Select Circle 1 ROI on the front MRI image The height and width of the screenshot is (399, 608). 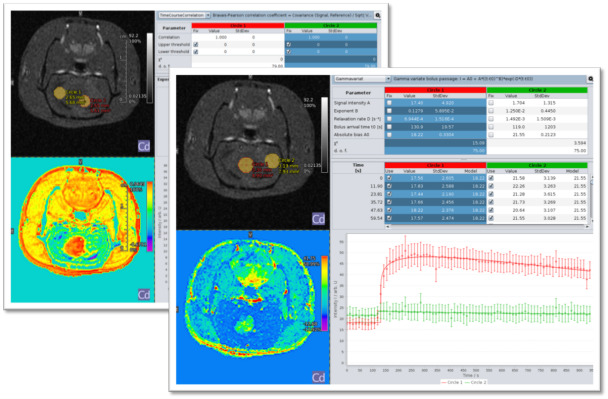[x=245, y=164]
